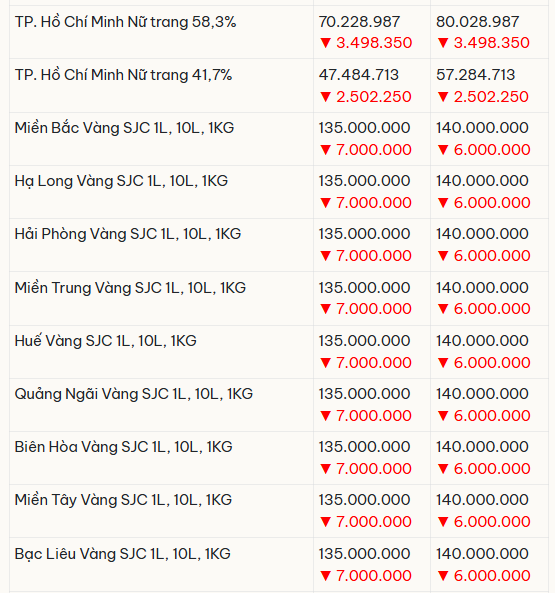Click the red down arrow beside 3.498.350 buy price
The width and height of the screenshot is (555, 593).
[325, 43]
